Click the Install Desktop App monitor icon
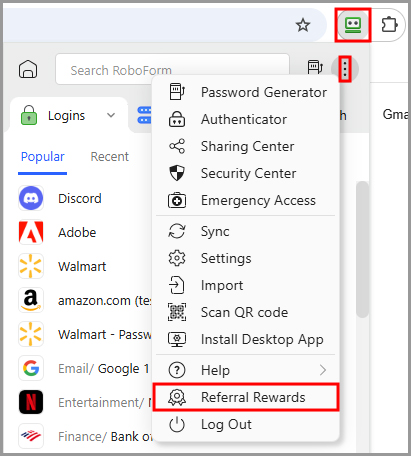The image size is (411, 456). [x=177, y=339]
